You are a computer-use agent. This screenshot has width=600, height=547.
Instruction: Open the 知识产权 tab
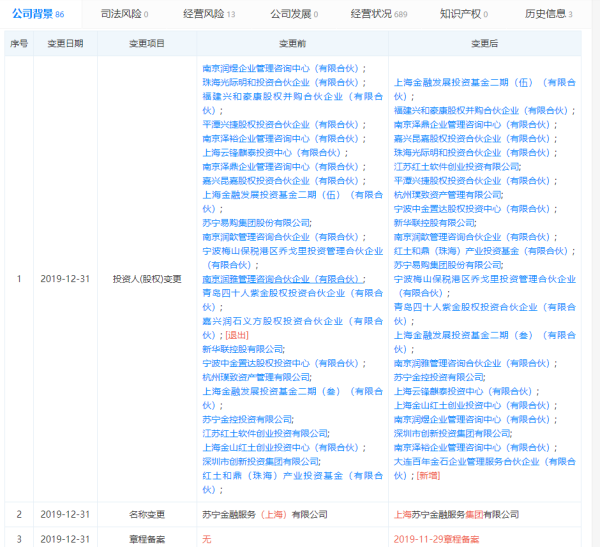[464, 14]
